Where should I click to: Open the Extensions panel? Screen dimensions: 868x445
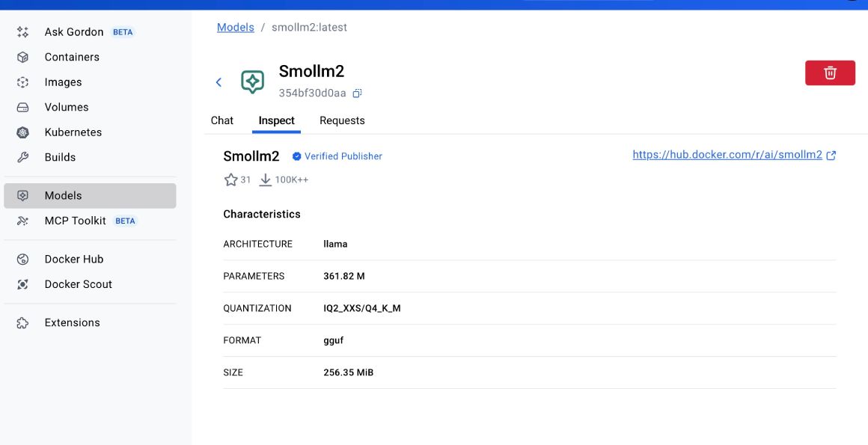tap(73, 322)
